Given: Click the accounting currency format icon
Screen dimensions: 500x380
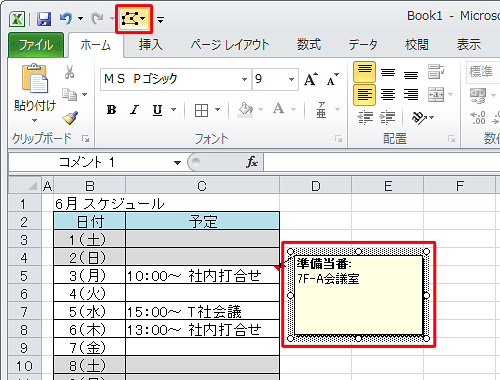Looking at the screenshot, I should (478, 95).
